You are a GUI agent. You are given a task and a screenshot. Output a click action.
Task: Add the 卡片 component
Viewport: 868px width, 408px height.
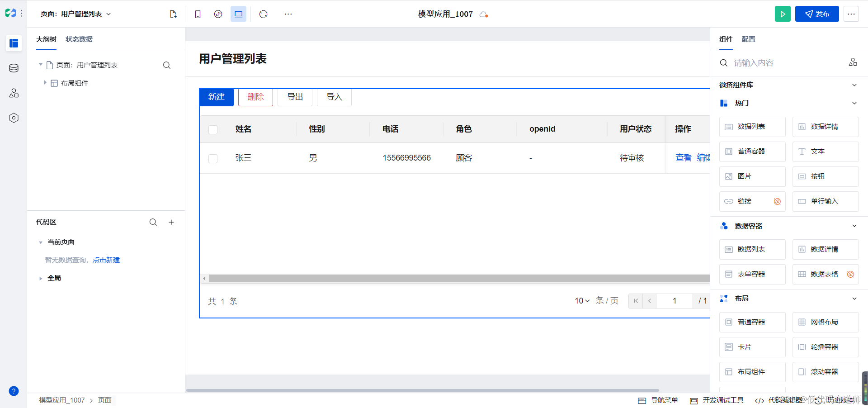click(752, 347)
